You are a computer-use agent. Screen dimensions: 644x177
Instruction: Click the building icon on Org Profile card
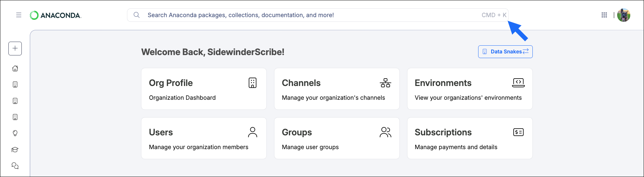pos(253,83)
